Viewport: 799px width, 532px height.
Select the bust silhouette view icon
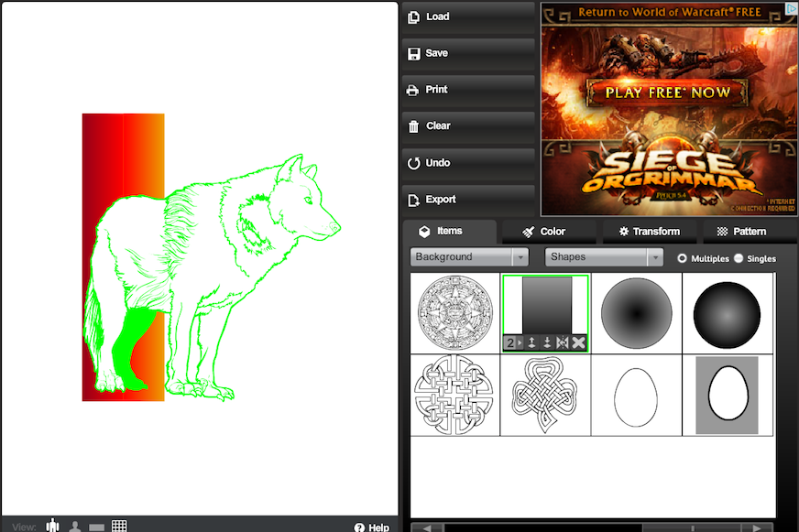pyautogui.click(x=75, y=527)
